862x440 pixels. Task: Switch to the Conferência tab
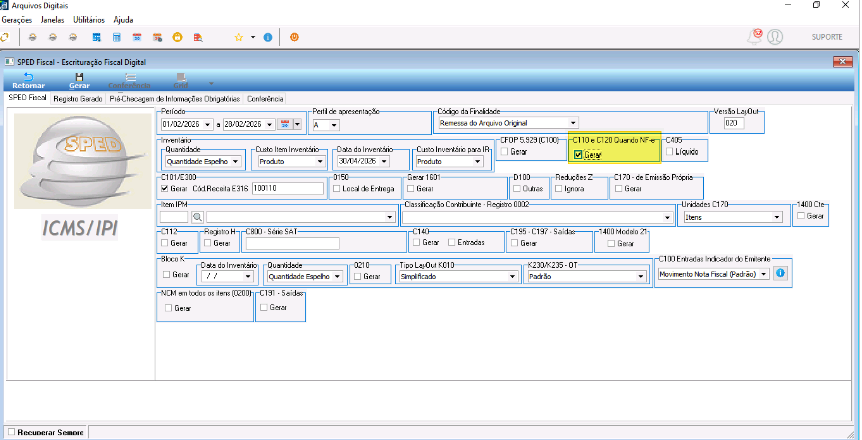tap(265, 99)
